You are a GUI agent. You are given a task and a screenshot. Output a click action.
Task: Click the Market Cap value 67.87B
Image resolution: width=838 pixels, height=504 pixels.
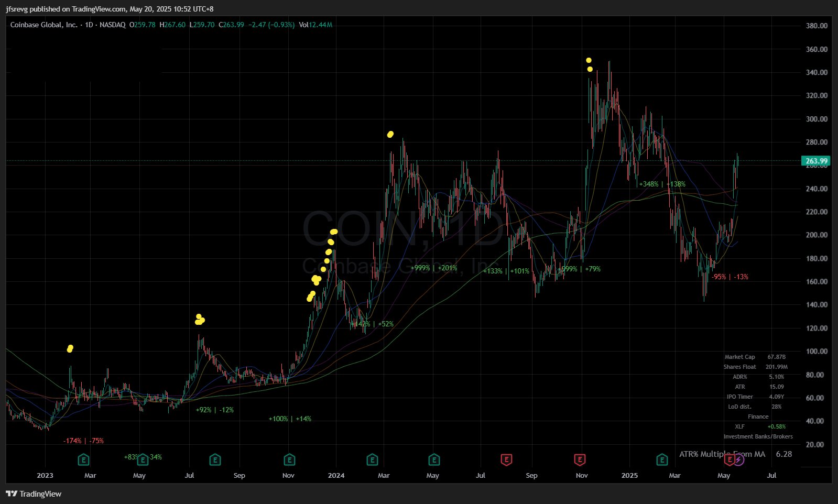777,357
